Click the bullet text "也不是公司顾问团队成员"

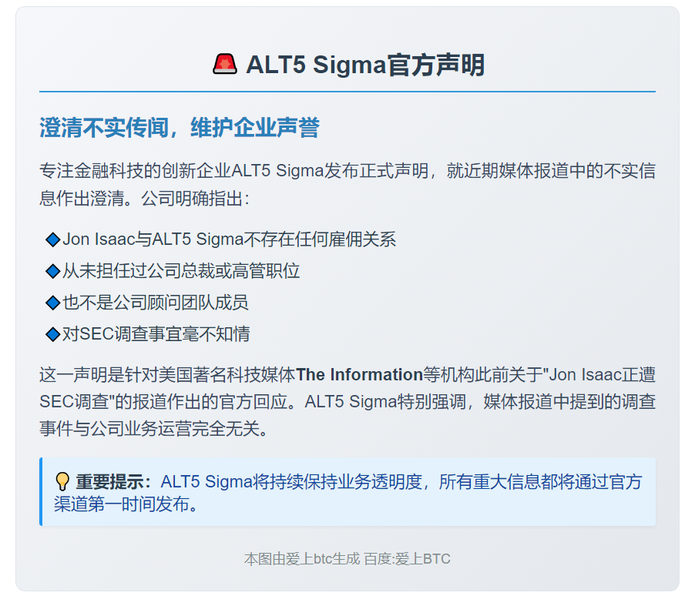156,303
